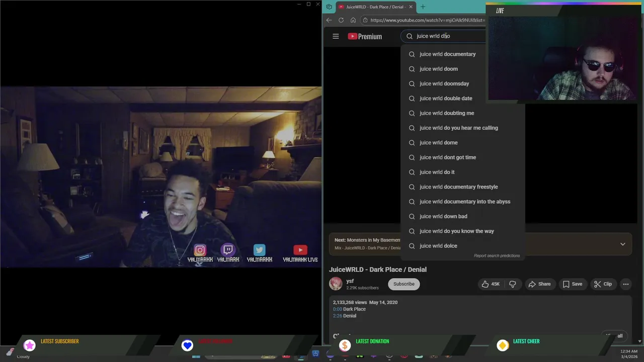
Task: Pick suggestion 'juice wrld dolce'
Action: pos(463,246)
